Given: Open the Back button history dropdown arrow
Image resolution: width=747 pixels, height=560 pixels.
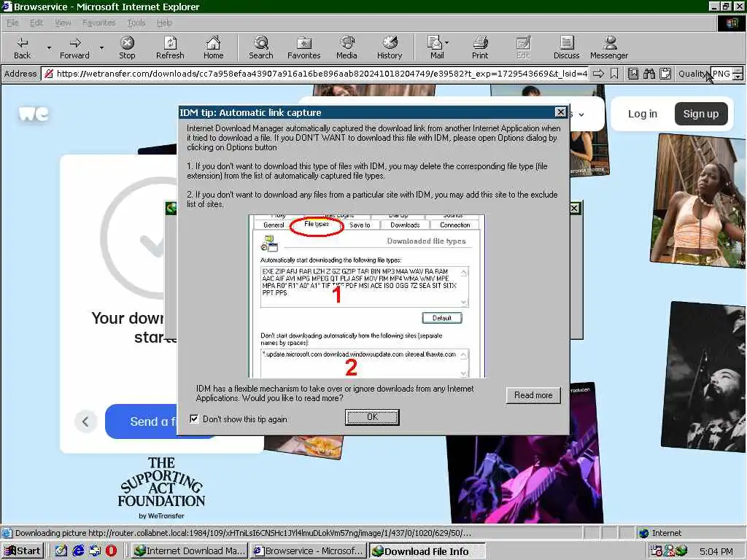Looking at the screenshot, I should click(x=49, y=48).
